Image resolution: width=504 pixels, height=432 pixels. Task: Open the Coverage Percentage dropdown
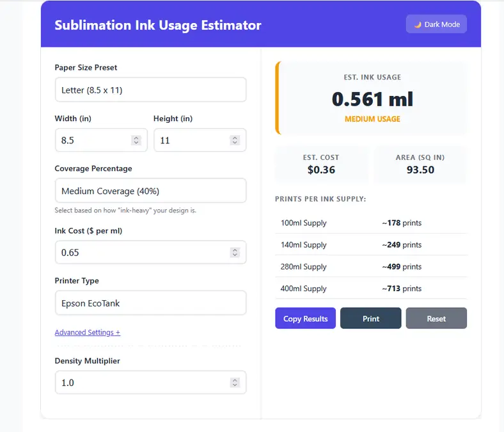pyautogui.click(x=150, y=191)
